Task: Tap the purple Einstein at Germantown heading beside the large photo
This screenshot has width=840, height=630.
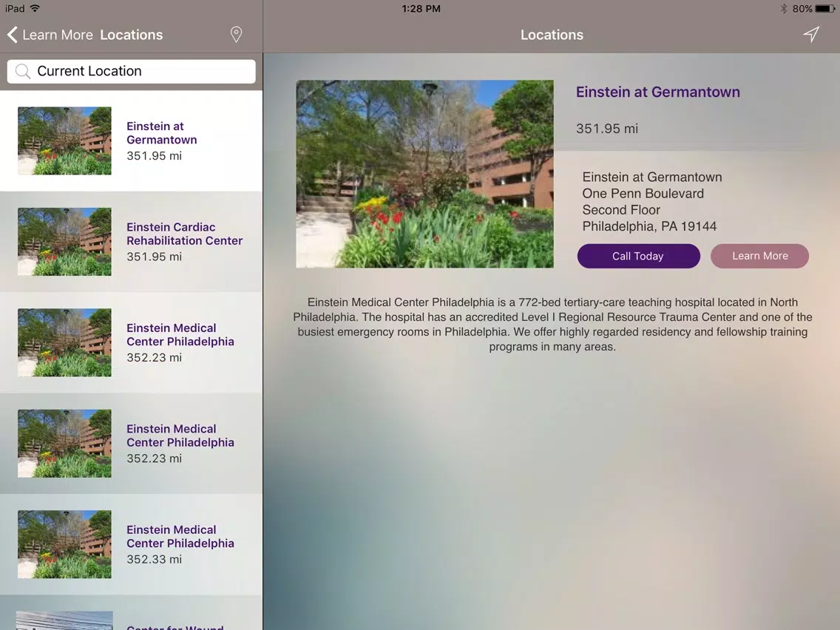Action: coord(658,92)
